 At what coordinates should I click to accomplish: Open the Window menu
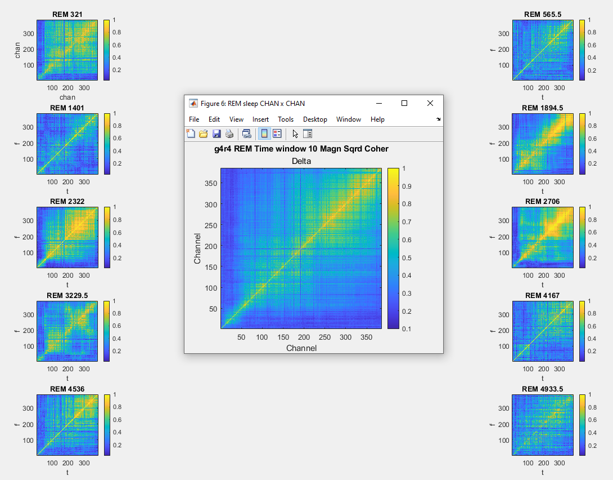tap(348, 119)
